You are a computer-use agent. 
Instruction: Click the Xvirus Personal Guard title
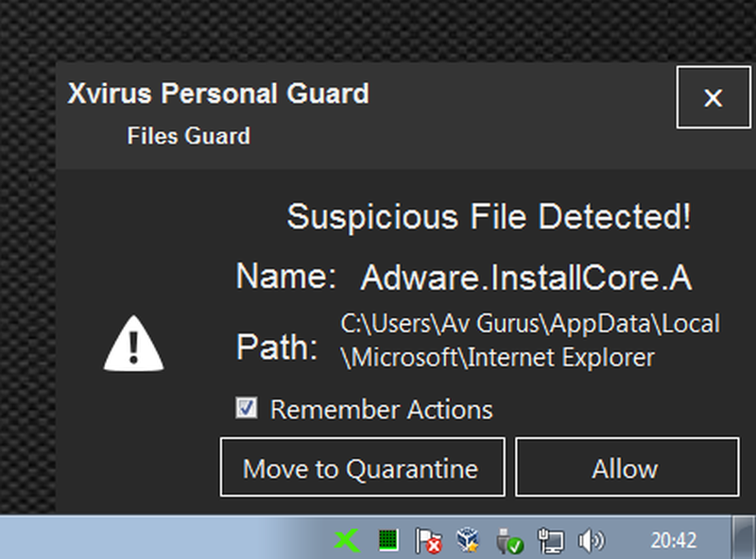pos(218,93)
